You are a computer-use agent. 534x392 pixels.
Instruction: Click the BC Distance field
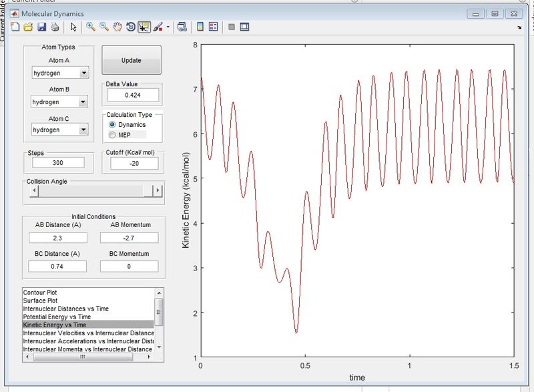click(57, 266)
